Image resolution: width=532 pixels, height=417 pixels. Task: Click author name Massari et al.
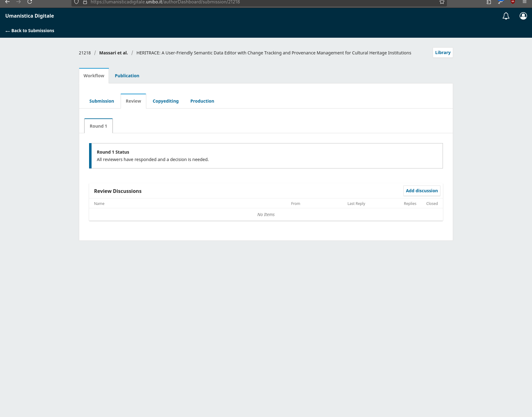coord(114,53)
